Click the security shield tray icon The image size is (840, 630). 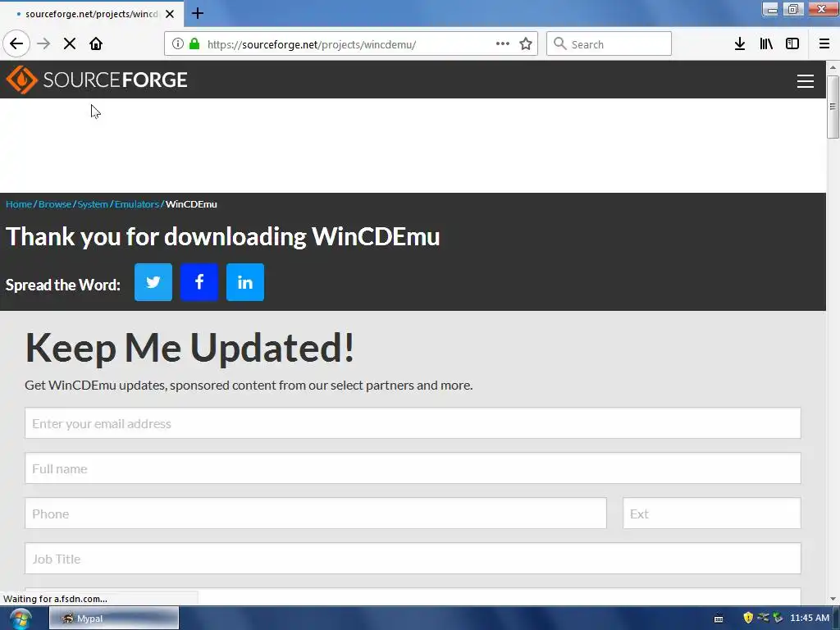coord(748,618)
